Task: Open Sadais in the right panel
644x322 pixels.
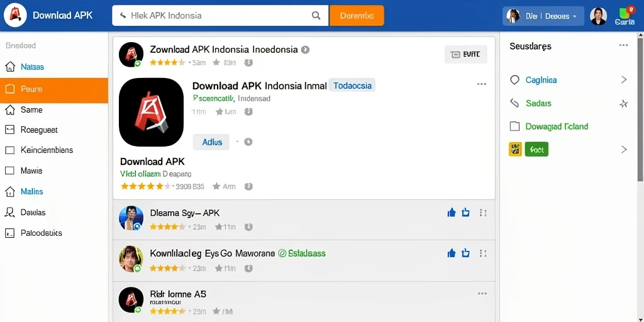Action: pyautogui.click(x=538, y=104)
